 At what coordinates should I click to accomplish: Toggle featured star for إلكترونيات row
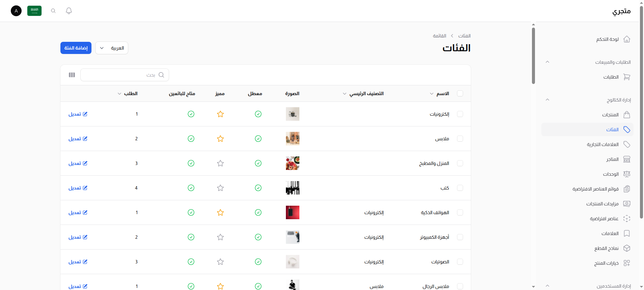(220, 114)
